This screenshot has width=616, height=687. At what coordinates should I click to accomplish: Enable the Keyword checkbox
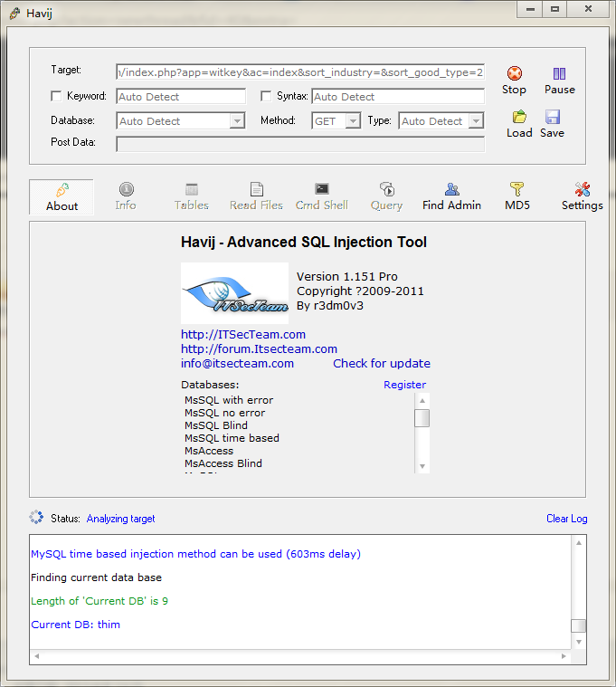(x=56, y=96)
